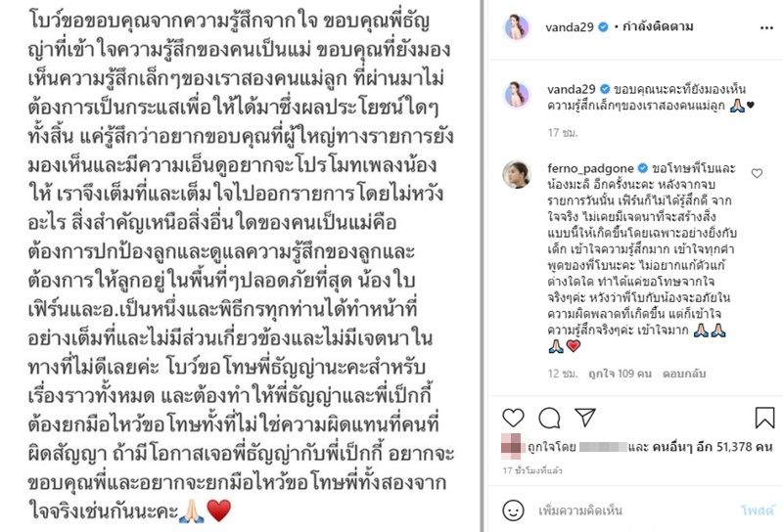Screen dimensions: 783x532
Task: Open three-dot more options menu
Action: pyautogui.click(x=766, y=28)
